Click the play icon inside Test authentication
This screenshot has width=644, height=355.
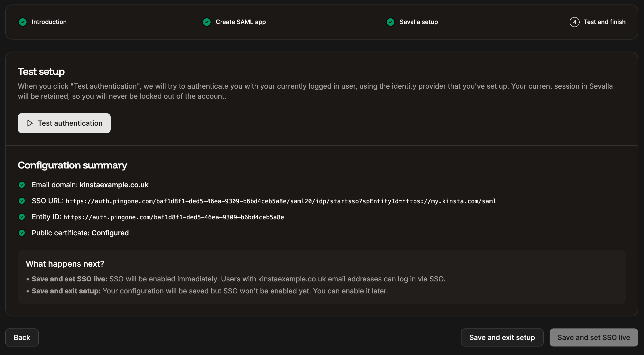pos(30,123)
